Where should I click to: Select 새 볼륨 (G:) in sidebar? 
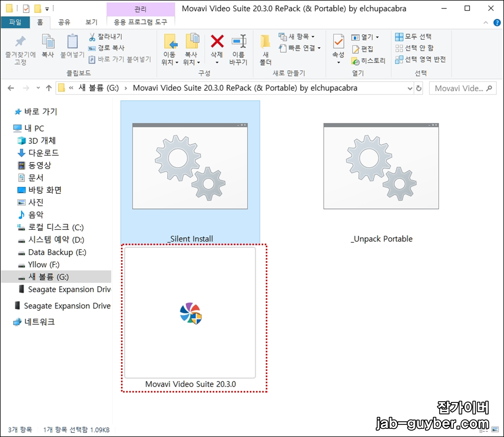(x=56, y=277)
